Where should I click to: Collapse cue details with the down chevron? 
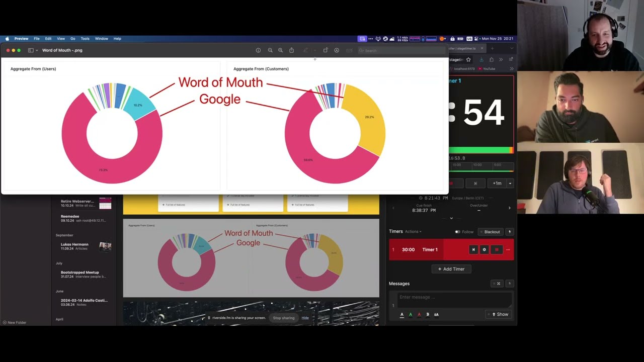point(450,218)
